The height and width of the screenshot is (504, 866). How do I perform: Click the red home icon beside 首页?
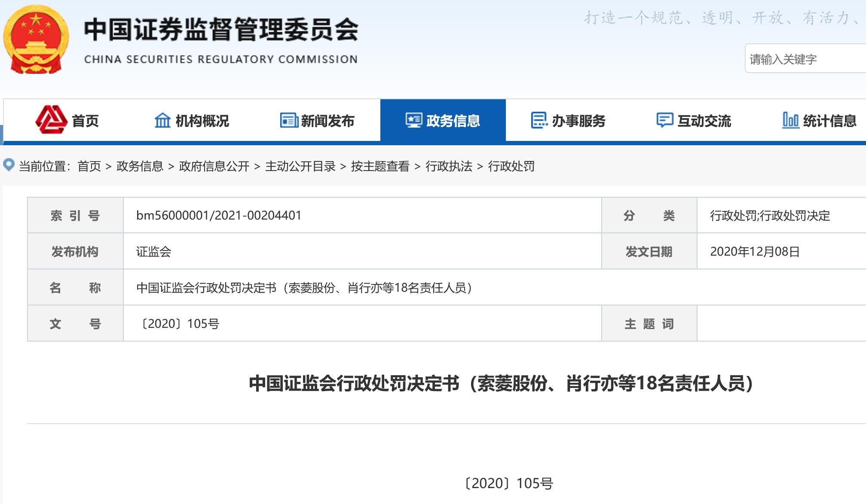pos(51,120)
